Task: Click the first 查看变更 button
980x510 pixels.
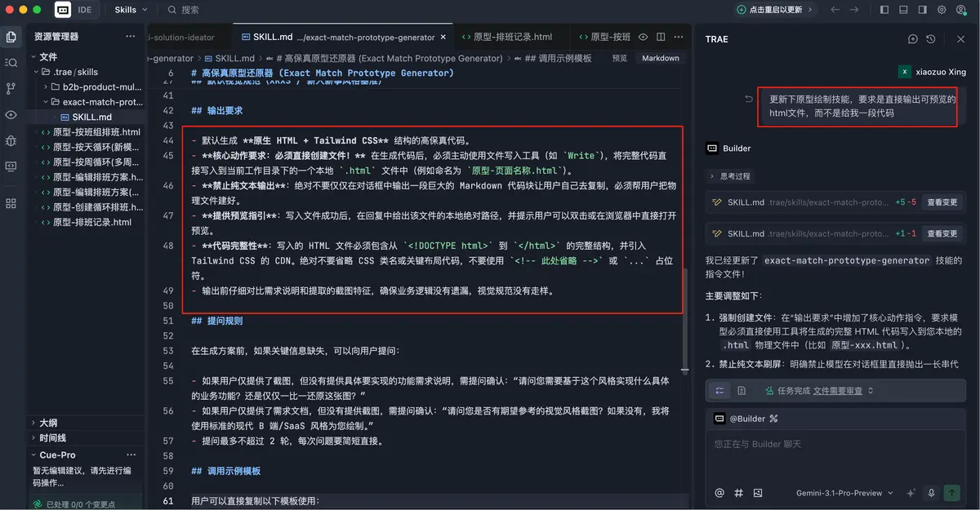Action: [941, 202]
